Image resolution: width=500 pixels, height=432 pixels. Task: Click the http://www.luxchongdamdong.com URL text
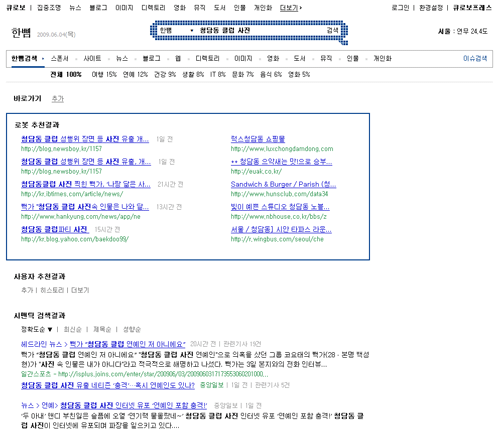tap(282, 149)
